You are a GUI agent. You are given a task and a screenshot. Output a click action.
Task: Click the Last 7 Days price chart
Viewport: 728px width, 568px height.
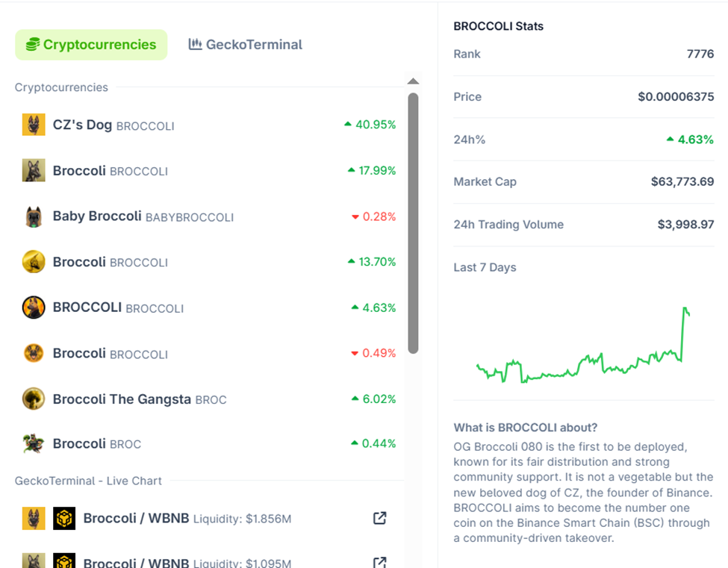click(583, 344)
